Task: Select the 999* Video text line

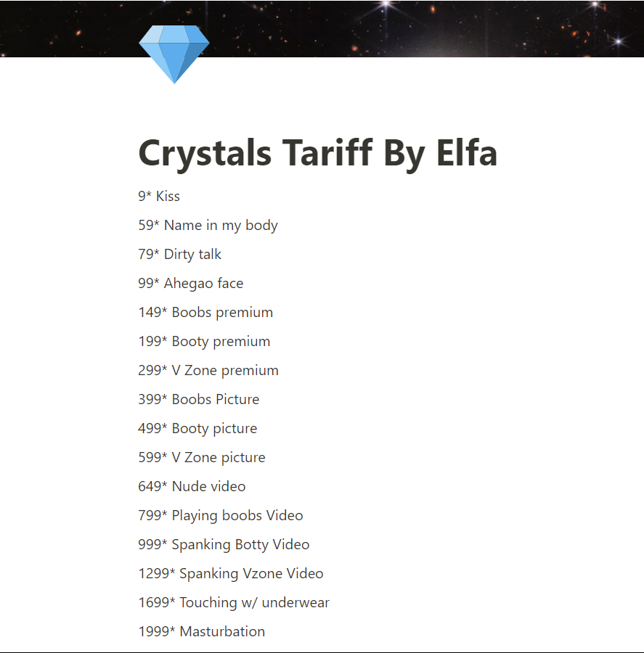Action: pyautogui.click(x=224, y=545)
